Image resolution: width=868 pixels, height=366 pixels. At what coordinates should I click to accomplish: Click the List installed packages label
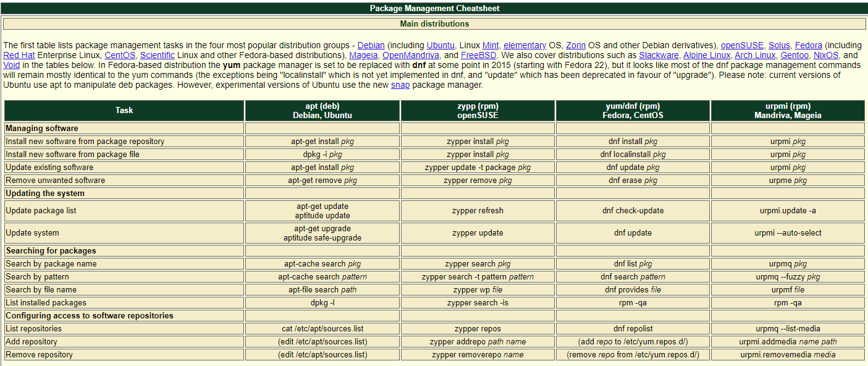click(46, 303)
